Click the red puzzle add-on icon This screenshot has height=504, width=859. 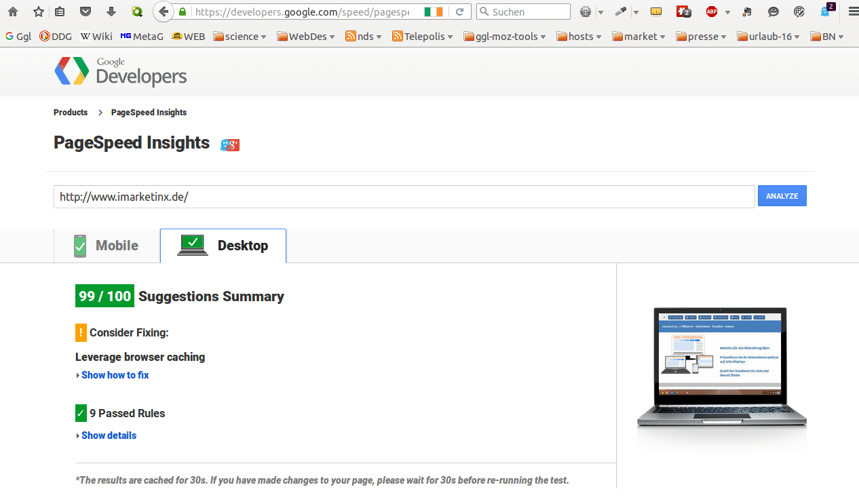(x=684, y=12)
